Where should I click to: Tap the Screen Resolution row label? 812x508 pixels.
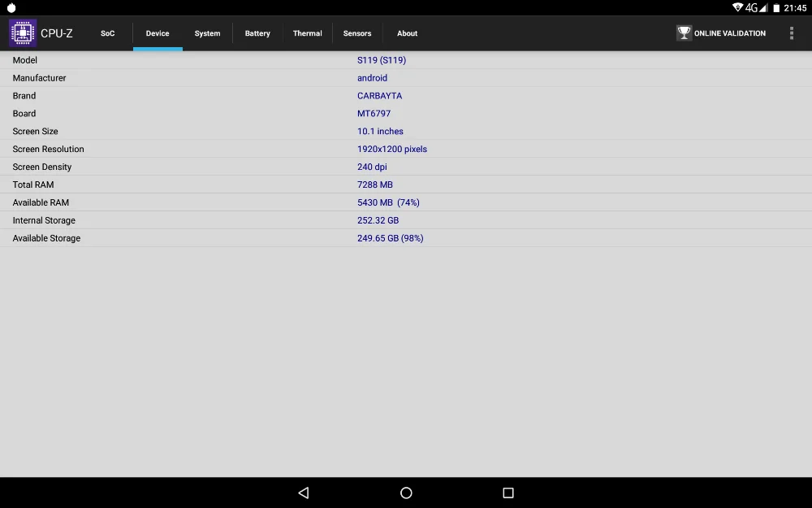point(48,150)
